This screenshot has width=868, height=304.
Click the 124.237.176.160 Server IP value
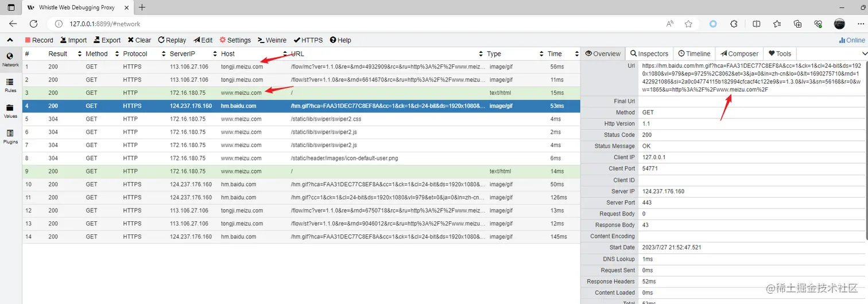[663, 191]
